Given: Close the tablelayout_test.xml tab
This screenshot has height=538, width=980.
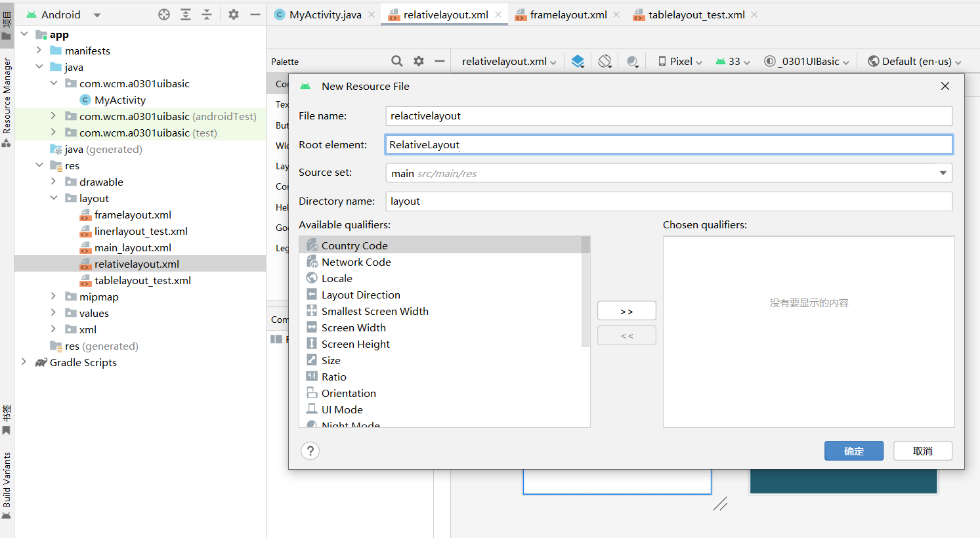Looking at the screenshot, I should coord(754,14).
